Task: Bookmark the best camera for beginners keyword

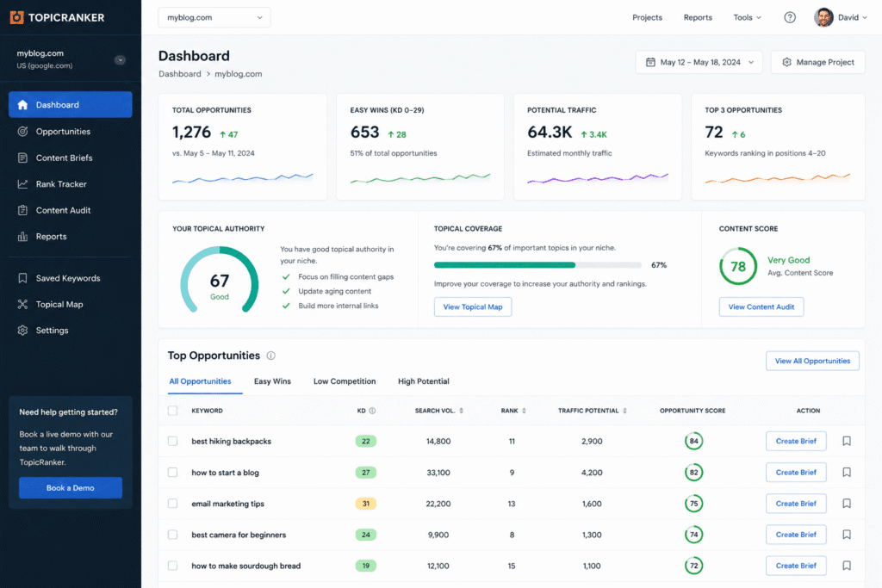Action: click(x=847, y=535)
